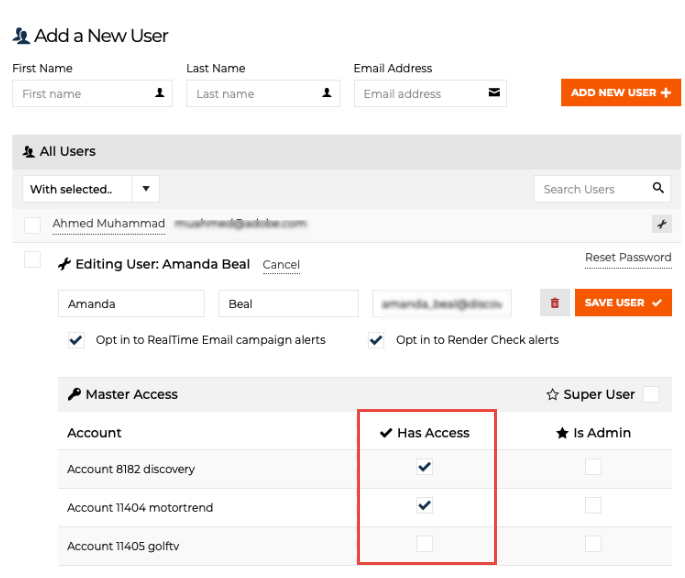This screenshot has height=578, width=685.
Task: Click the magnifier icon in Search Users
Action: pyautogui.click(x=658, y=188)
